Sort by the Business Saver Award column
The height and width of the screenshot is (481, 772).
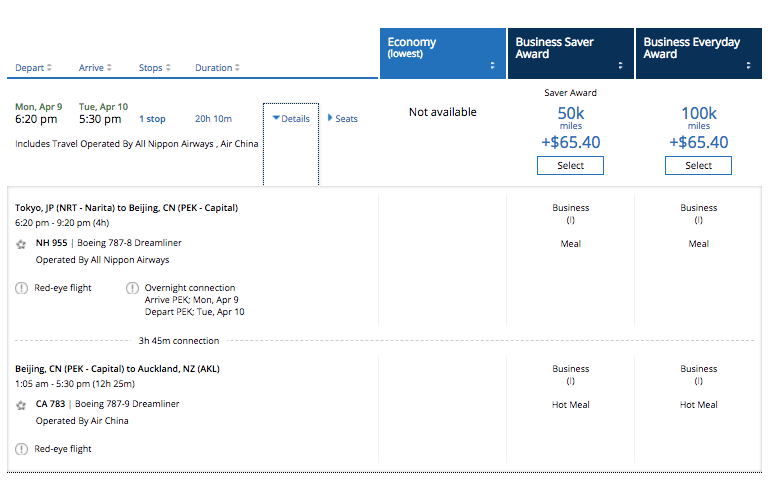(570, 53)
